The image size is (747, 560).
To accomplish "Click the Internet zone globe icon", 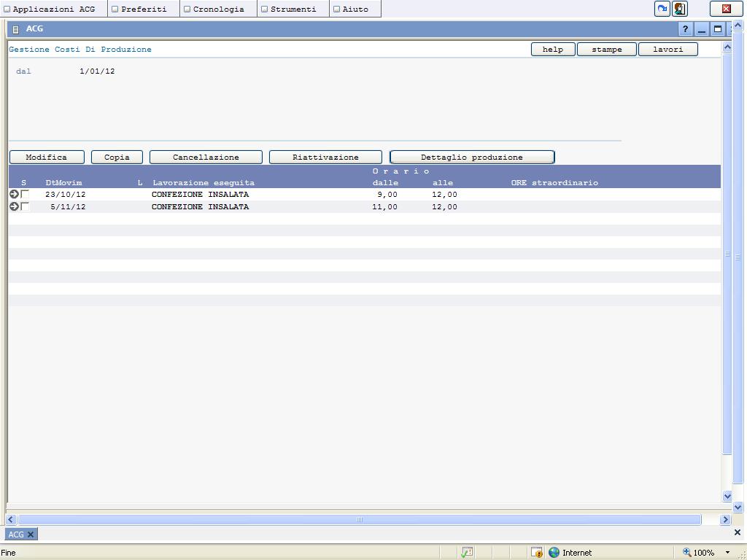I will 554,553.
